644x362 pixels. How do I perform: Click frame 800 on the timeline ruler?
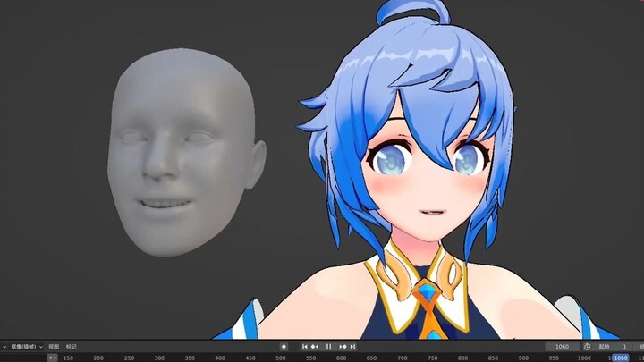(x=463, y=358)
